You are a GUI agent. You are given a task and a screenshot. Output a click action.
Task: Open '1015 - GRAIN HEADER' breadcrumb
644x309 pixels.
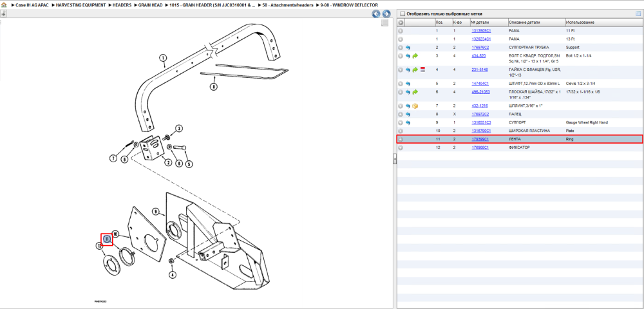213,5
